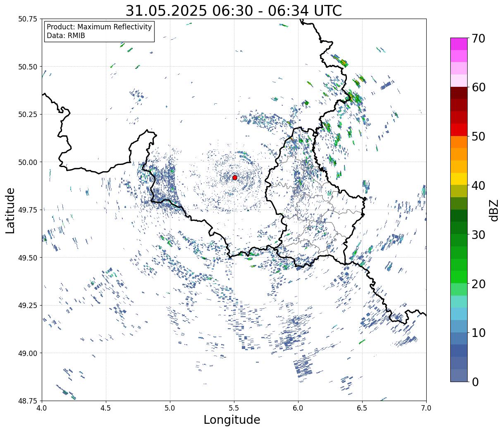Viewport: 504px width, 430px height.
Task: Click the 'Product: Maximum Reflectivity' legend text
Action: [x=99, y=27]
